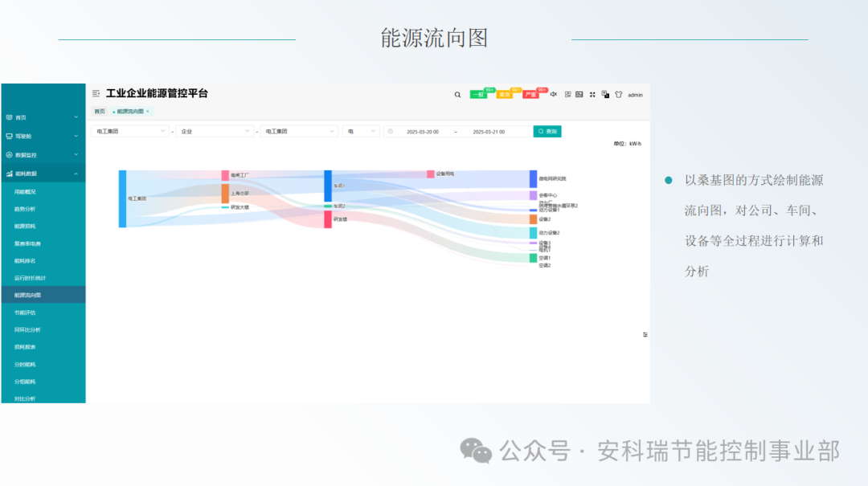868x486 pixels.
Task: Open the 电 energy type dropdown
Action: click(x=360, y=132)
